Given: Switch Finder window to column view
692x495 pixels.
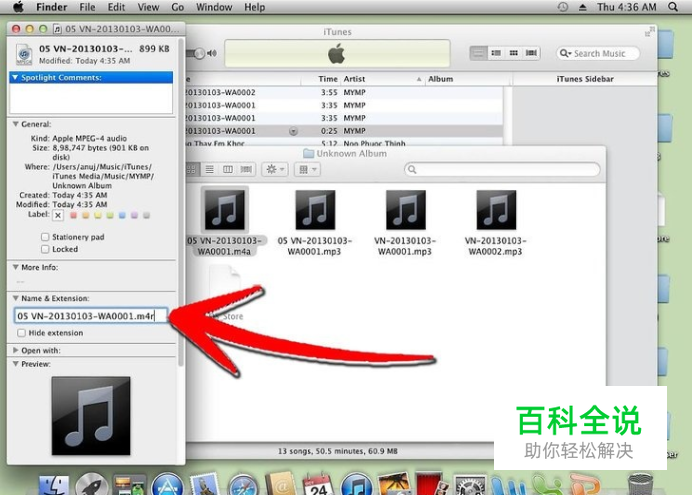Looking at the screenshot, I should 228,169.
